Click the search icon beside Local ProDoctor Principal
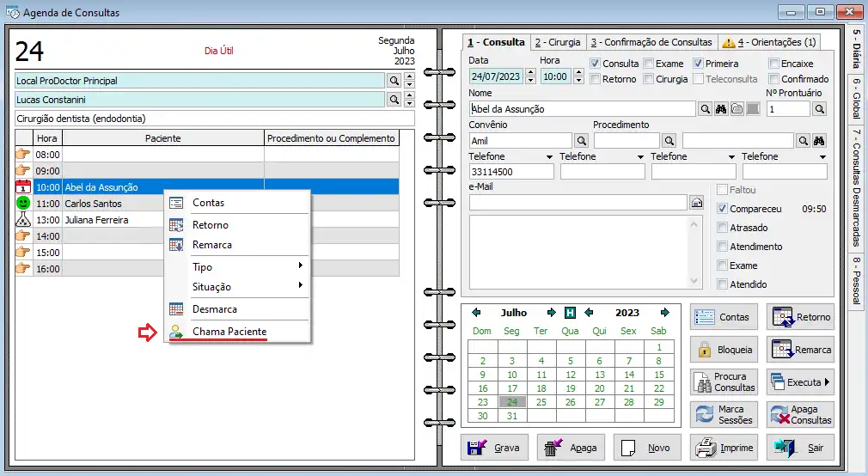868x476 pixels. pyautogui.click(x=394, y=81)
